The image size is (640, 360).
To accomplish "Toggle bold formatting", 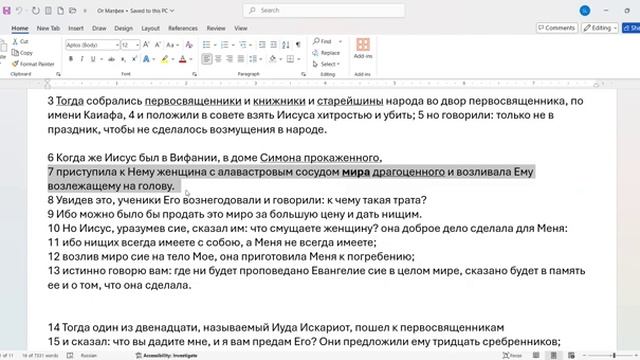I will 71,59.
